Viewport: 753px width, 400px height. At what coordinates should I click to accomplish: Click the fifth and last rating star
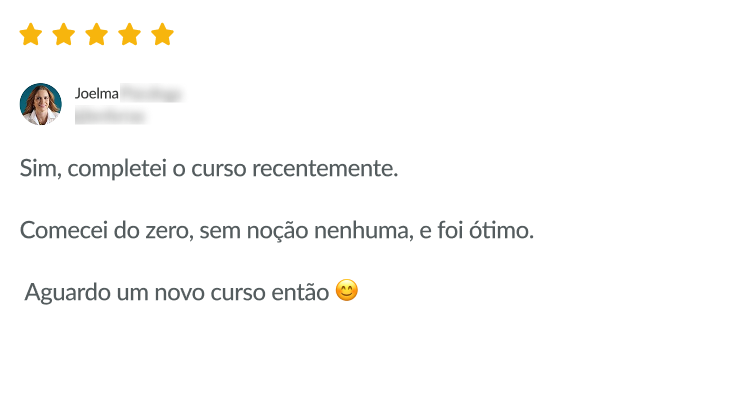(162, 36)
